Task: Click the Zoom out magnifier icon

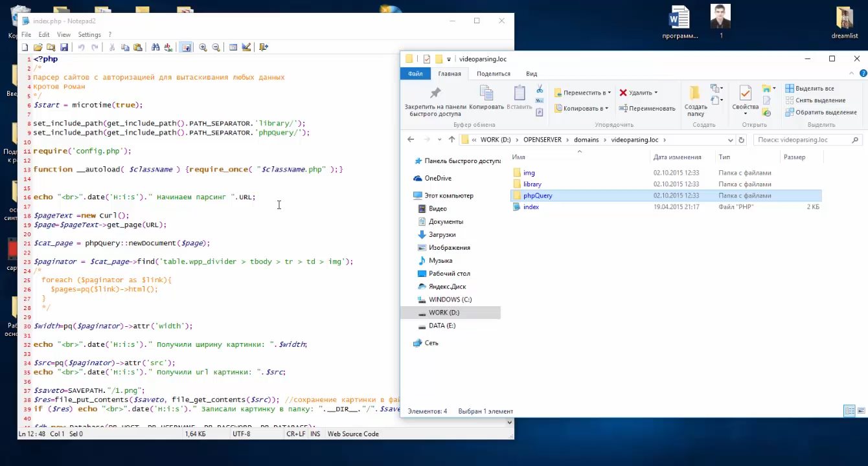Action: coord(216,47)
